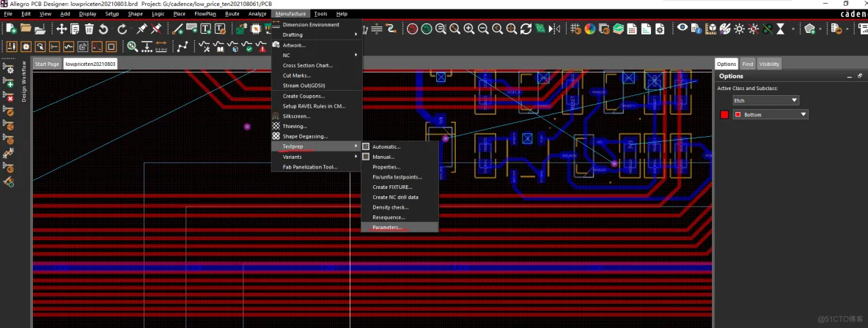Open the Analyze menu
868x328 pixels.
point(257,14)
